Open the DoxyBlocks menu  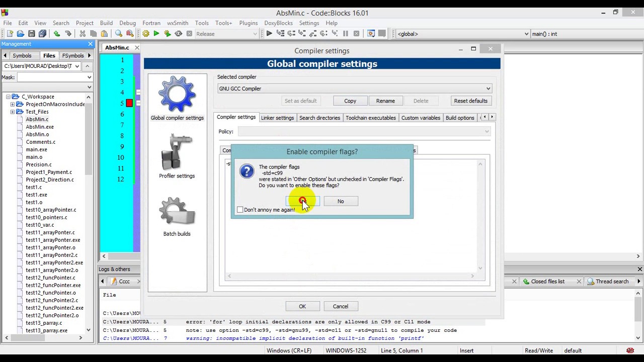click(278, 23)
